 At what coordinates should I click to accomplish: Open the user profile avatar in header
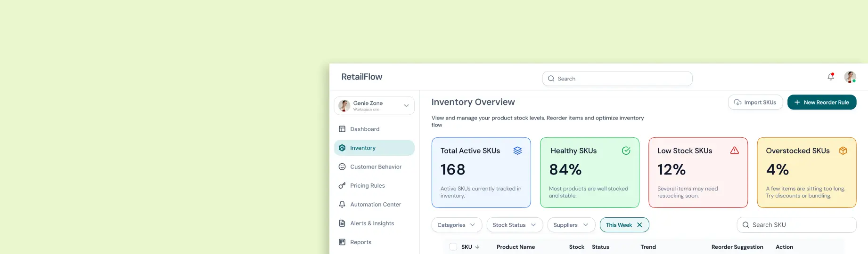[850, 77]
